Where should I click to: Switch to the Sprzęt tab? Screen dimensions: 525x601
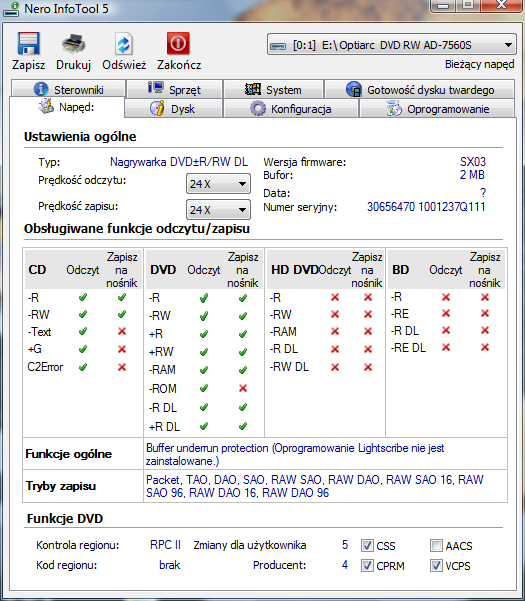[174, 89]
